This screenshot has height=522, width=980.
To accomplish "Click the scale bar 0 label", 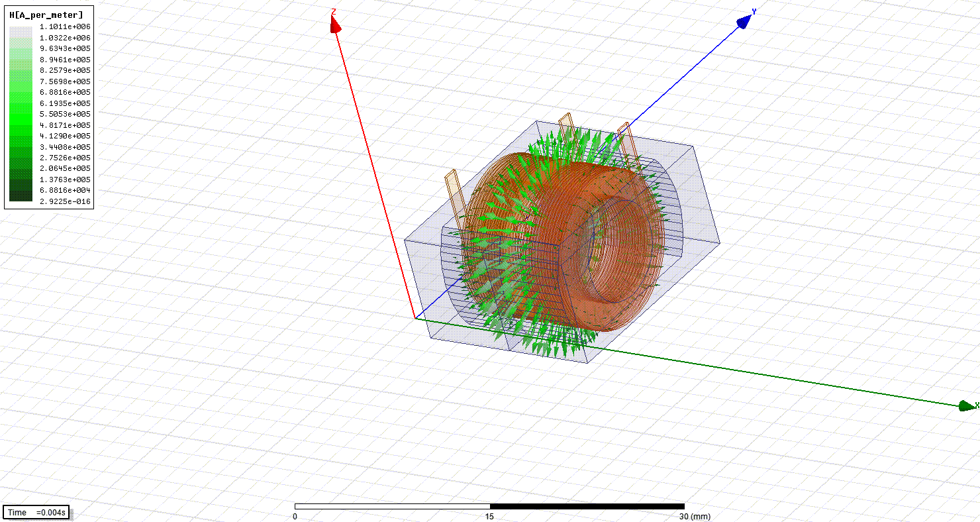I will 295,517.
